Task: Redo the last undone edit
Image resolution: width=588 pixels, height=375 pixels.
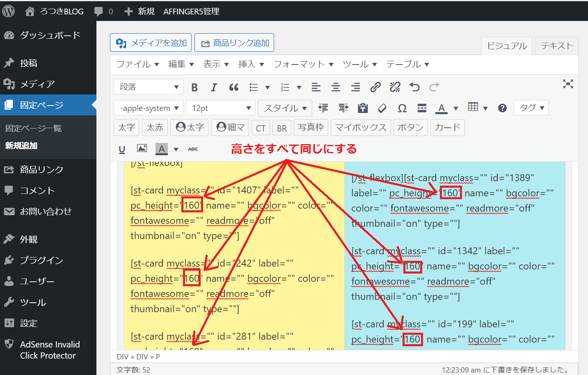Action: click(434, 87)
